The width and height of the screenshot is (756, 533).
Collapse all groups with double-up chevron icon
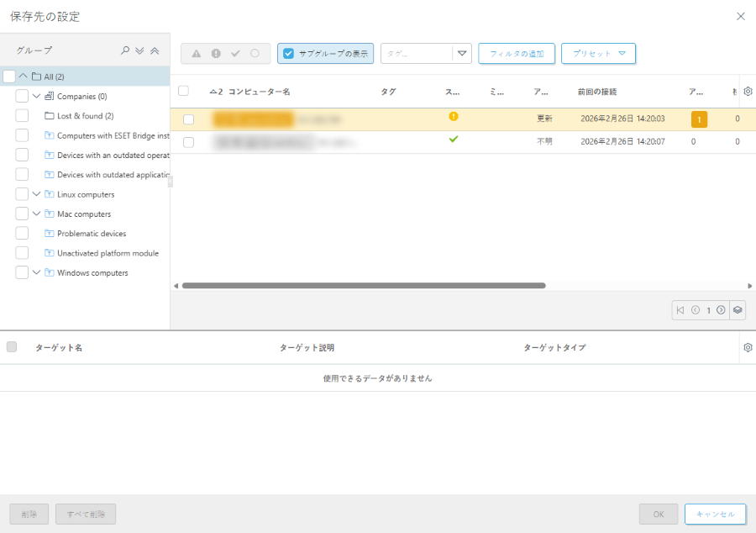point(155,50)
